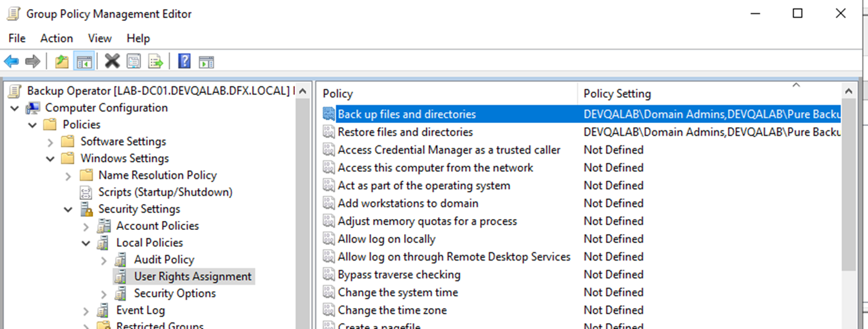
Task: Click the Computer Configuration node icon
Action: coord(33,108)
